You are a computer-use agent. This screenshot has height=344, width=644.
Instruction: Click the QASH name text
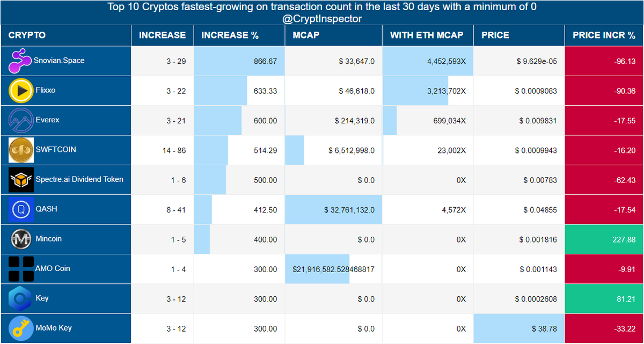pos(46,209)
